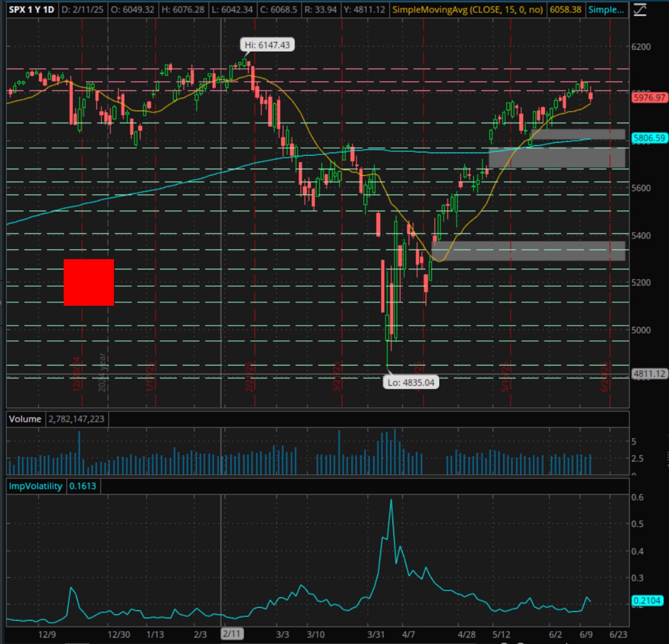Click the Volume study header label
This screenshot has width=669, height=644.
(25, 419)
